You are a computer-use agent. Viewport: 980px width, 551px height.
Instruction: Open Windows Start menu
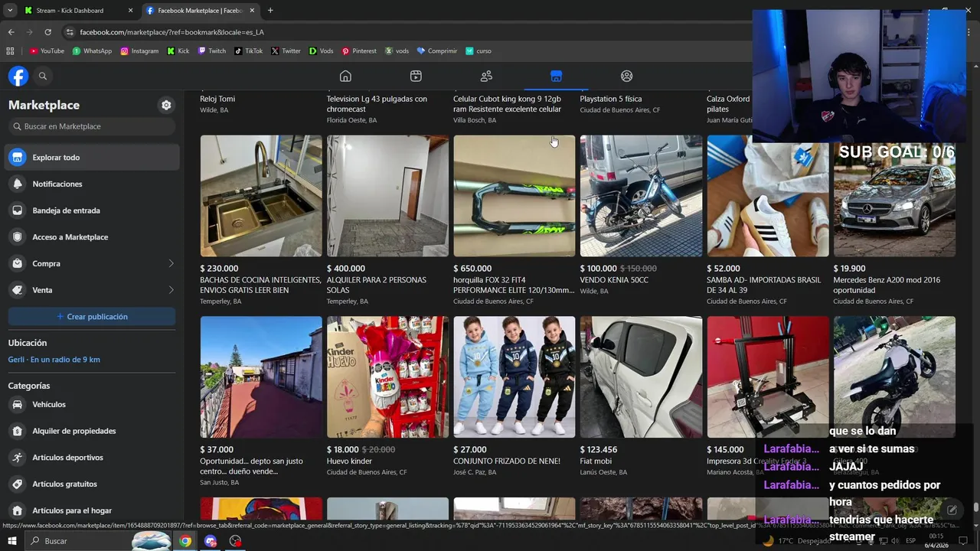pos(12,541)
